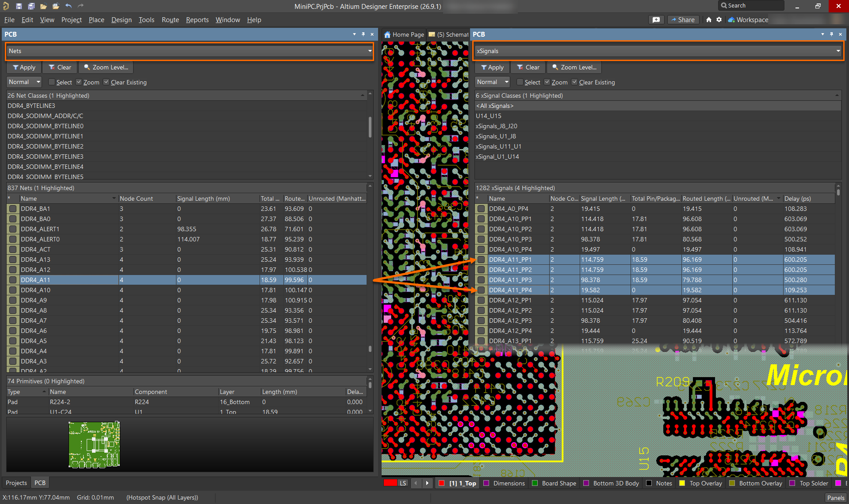Click the Home icon in the top-right toolbar
849x504 pixels.
pos(709,20)
